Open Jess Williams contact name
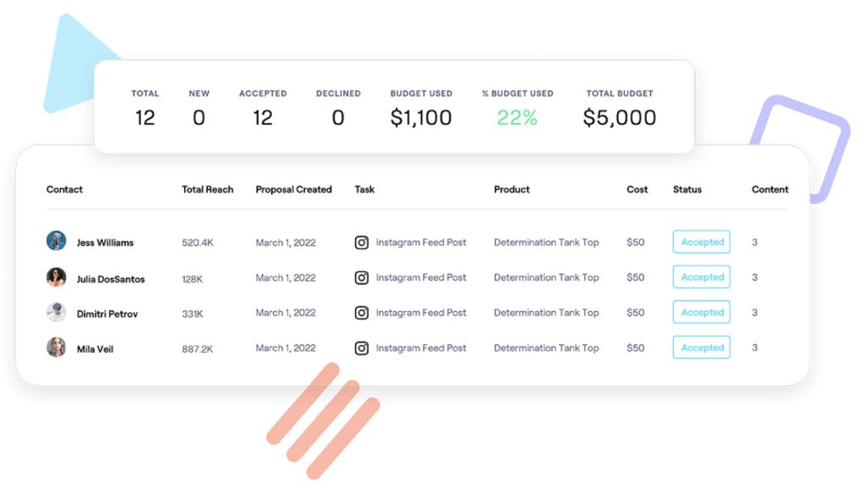Image resolution: width=868 pixels, height=502 pixels. click(x=105, y=243)
